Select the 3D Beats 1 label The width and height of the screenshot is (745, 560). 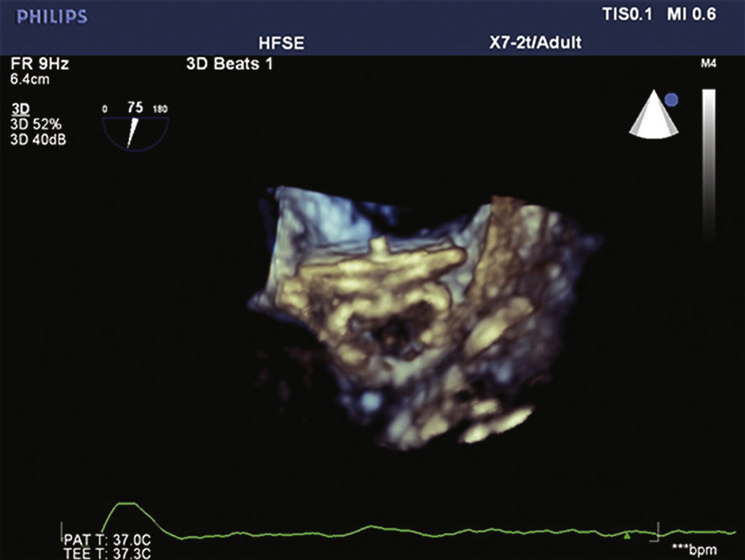point(228,65)
